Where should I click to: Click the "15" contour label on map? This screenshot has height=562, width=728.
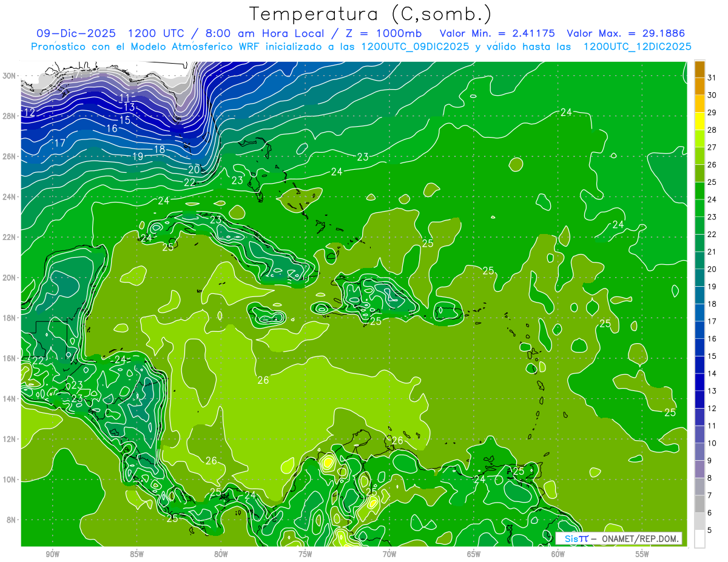point(124,120)
